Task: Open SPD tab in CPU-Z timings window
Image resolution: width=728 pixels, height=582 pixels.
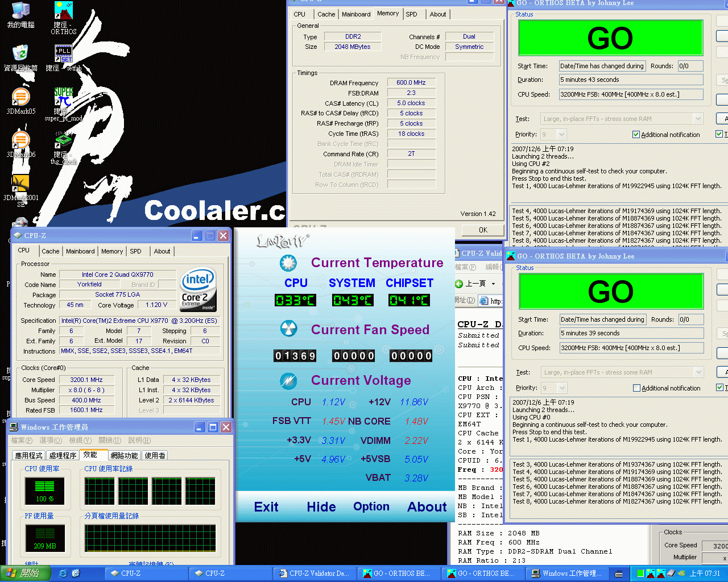Action: [412, 14]
